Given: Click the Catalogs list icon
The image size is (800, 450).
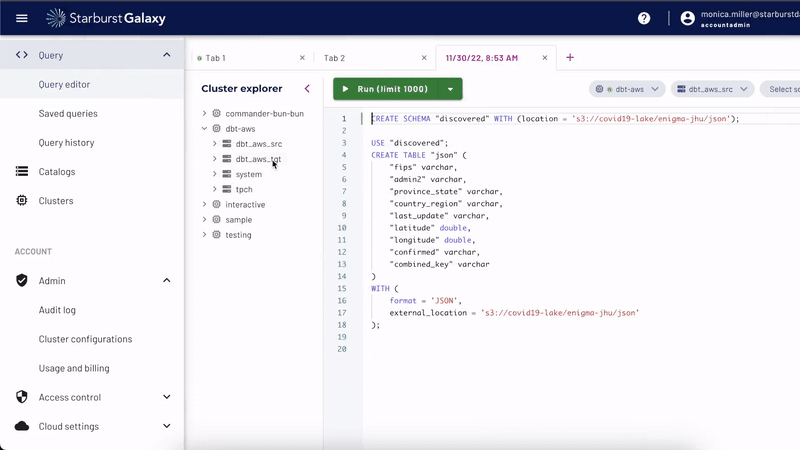Looking at the screenshot, I should click(21, 171).
